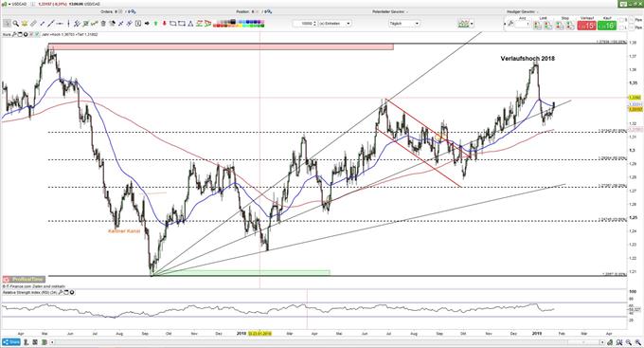Viewport: 644px width, 348px height.
Task: Click the Anz quantity input field
Action: click(x=523, y=24)
